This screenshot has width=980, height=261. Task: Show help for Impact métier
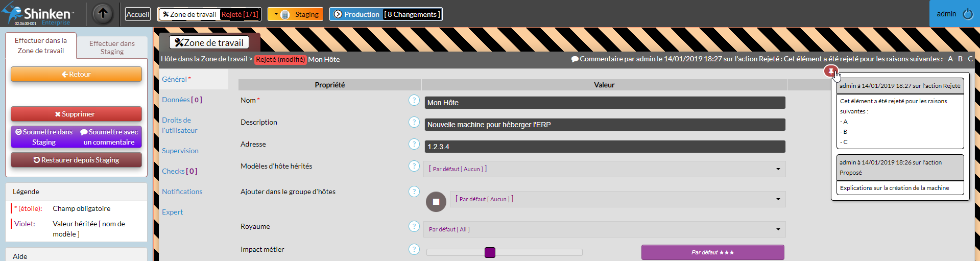414,250
